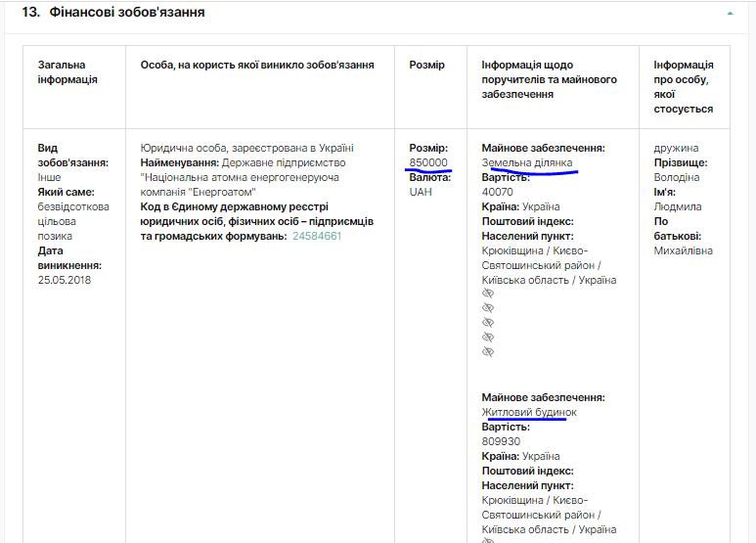Screen dimensions: 756x543
Task: Click the "Загальна інформація" column header
Action: pos(67,72)
